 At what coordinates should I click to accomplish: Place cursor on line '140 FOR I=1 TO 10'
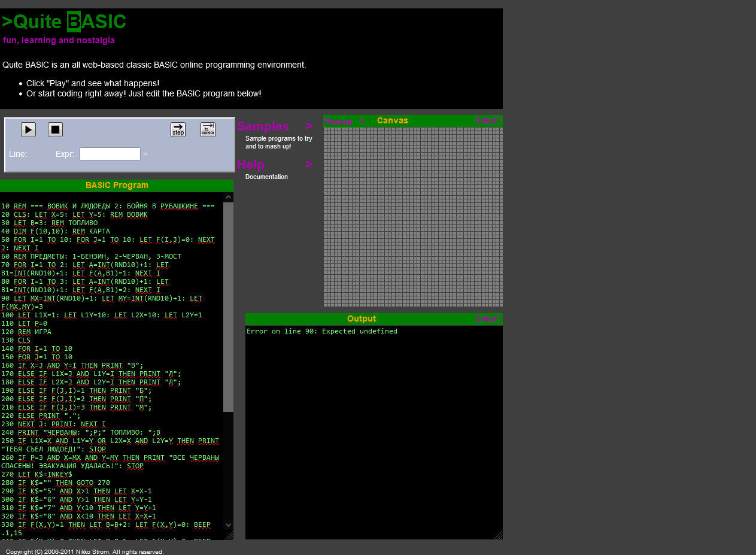37,348
